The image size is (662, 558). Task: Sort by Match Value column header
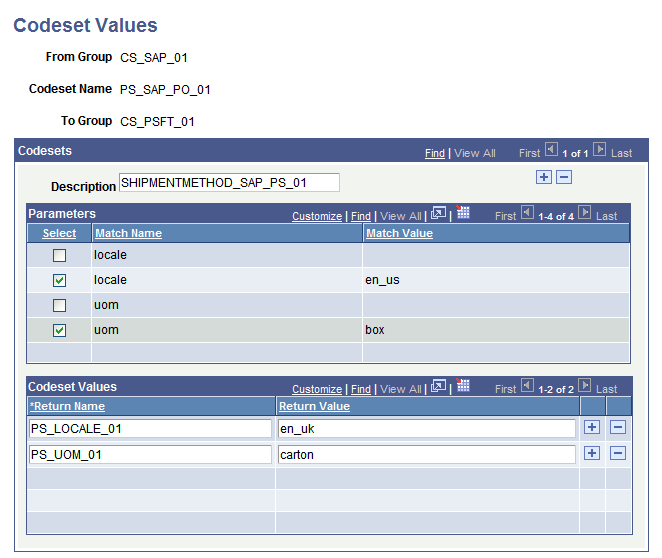pos(399,233)
